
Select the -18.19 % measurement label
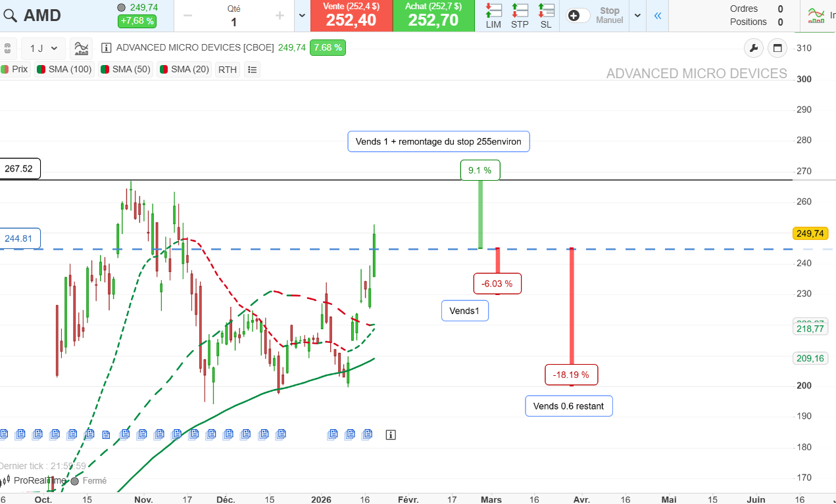[571, 375]
